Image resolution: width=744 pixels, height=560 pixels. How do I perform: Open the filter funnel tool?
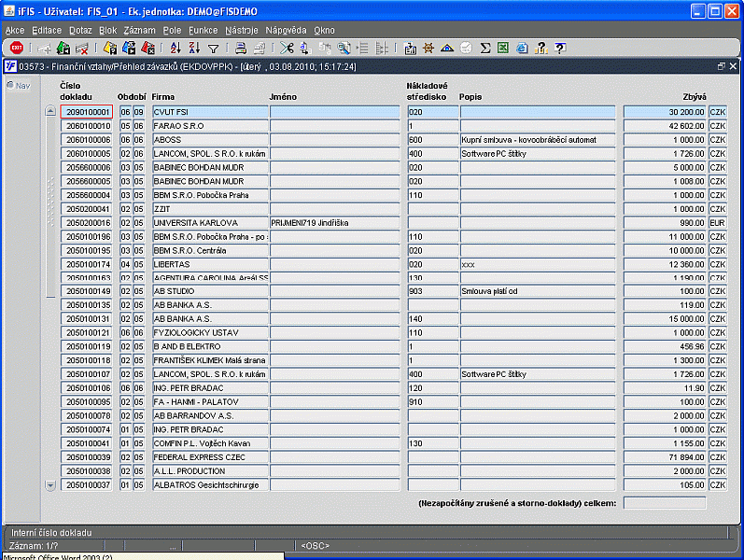pos(214,48)
